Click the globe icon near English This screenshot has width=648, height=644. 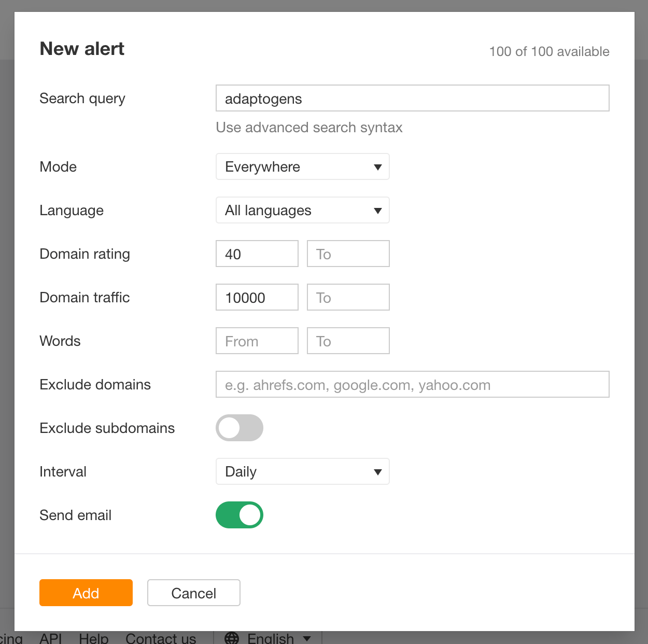[x=232, y=638]
